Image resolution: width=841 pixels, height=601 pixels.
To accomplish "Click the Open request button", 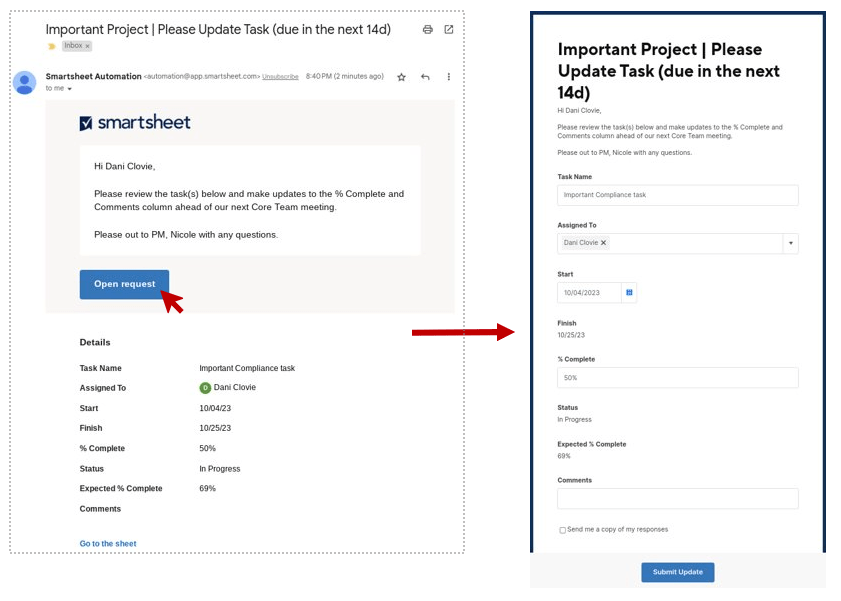I will 124,284.
